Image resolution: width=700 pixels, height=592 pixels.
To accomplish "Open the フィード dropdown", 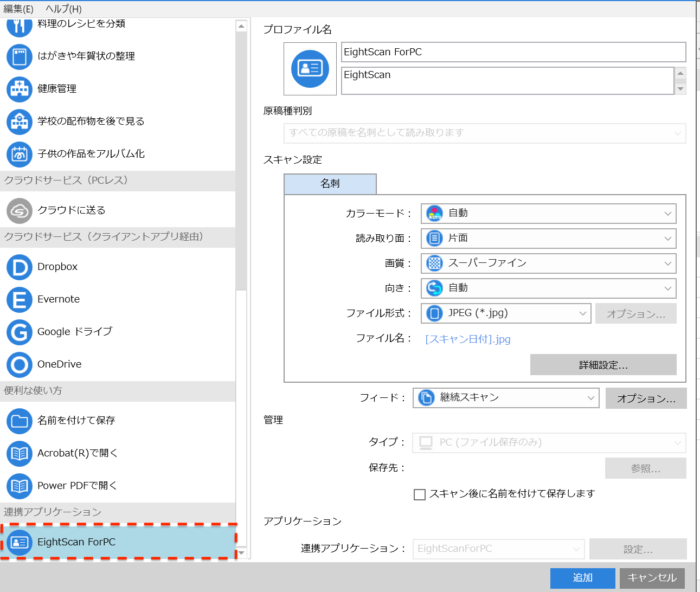I will click(506, 398).
